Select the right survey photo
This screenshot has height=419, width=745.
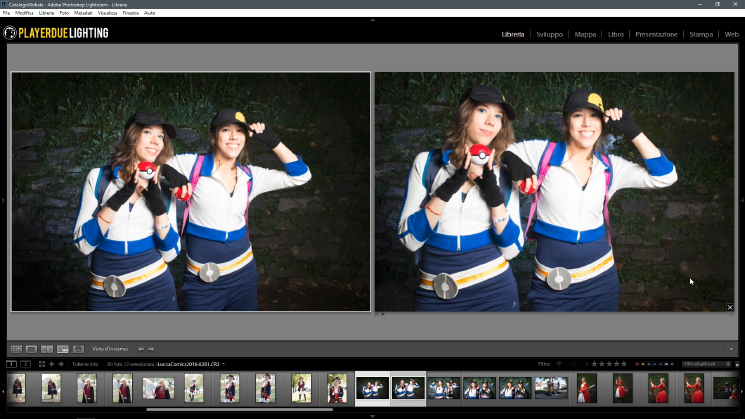[554, 192]
